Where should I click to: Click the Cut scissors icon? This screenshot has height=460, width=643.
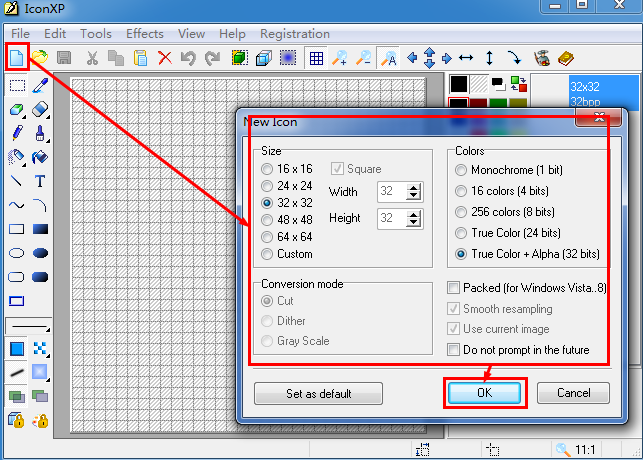92,58
